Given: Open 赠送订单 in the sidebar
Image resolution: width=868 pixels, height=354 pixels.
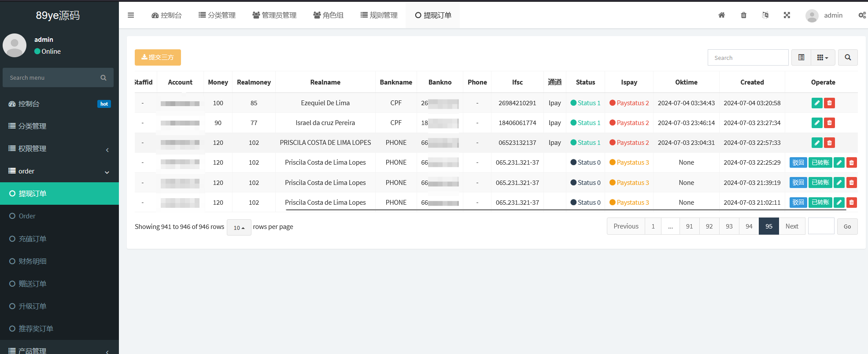Looking at the screenshot, I should click(x=59, y=284).
